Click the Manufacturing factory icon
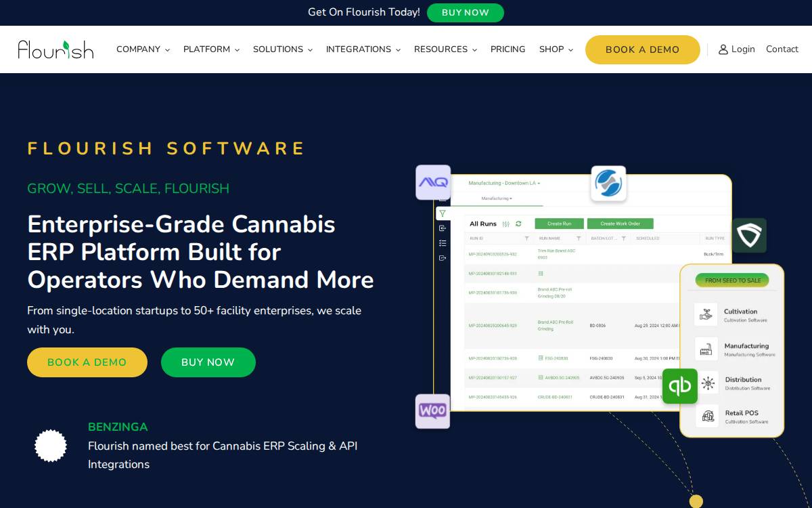 [706, 349]
